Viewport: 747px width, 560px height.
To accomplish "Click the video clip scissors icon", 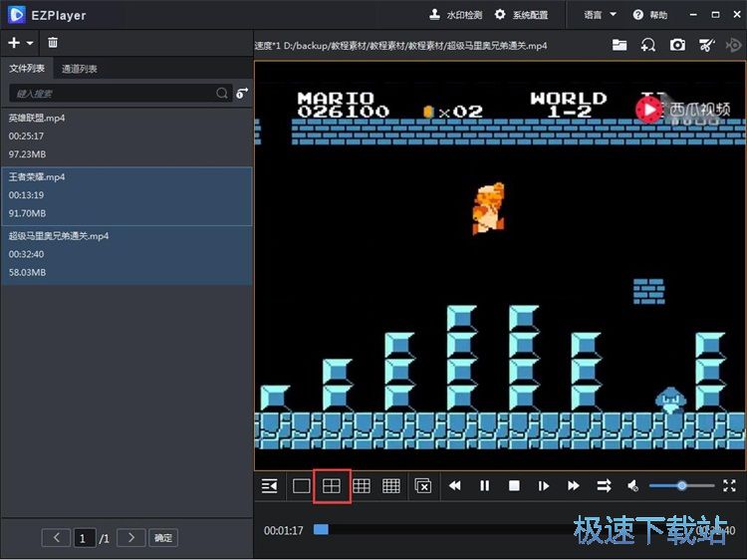I will click(x=706, y=45).
